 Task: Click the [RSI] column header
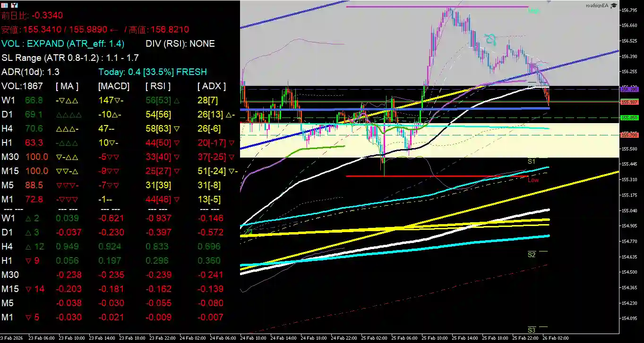tap(158, 86)
